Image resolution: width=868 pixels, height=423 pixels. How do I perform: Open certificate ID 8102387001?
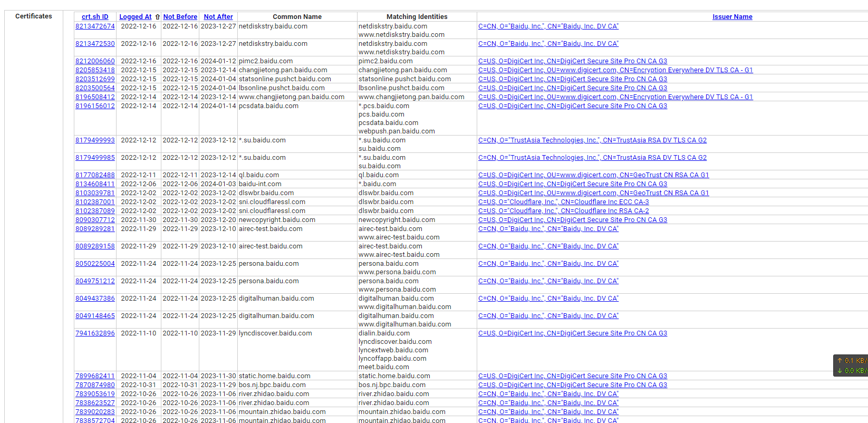[x=95, y=202]
